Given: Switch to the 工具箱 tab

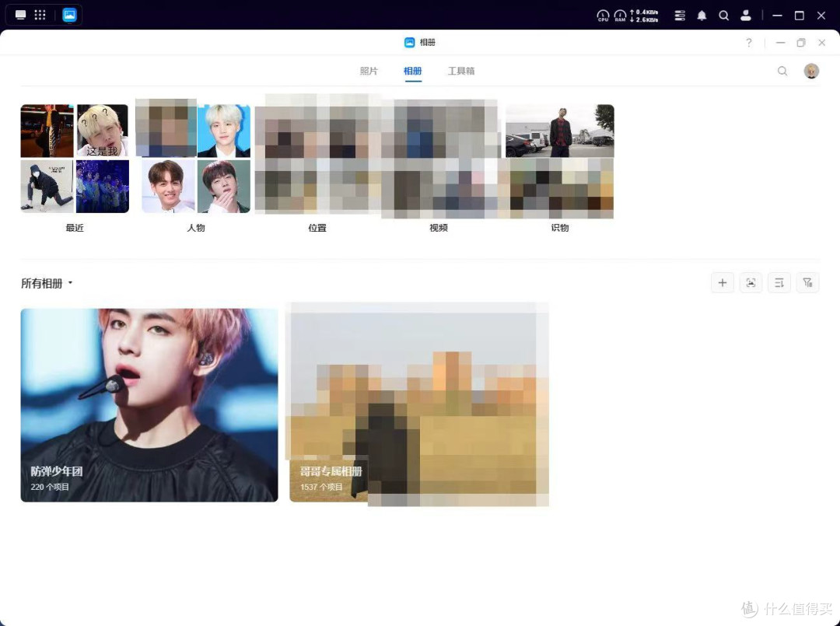Looking at the screenshot, I should pyautogui.click(x=461, y=71).
